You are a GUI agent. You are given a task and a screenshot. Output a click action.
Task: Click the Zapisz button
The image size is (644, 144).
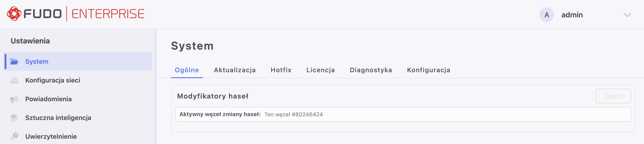(x=613, y=96)
